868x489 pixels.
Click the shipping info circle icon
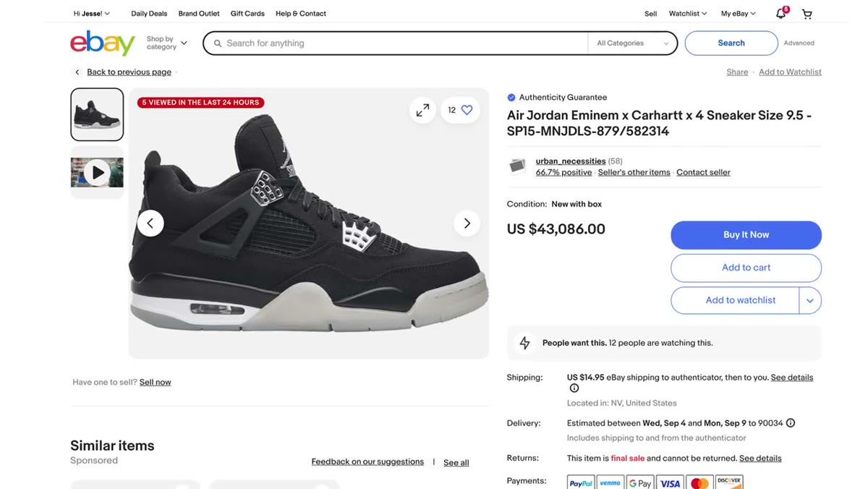(x=574, y=388)
